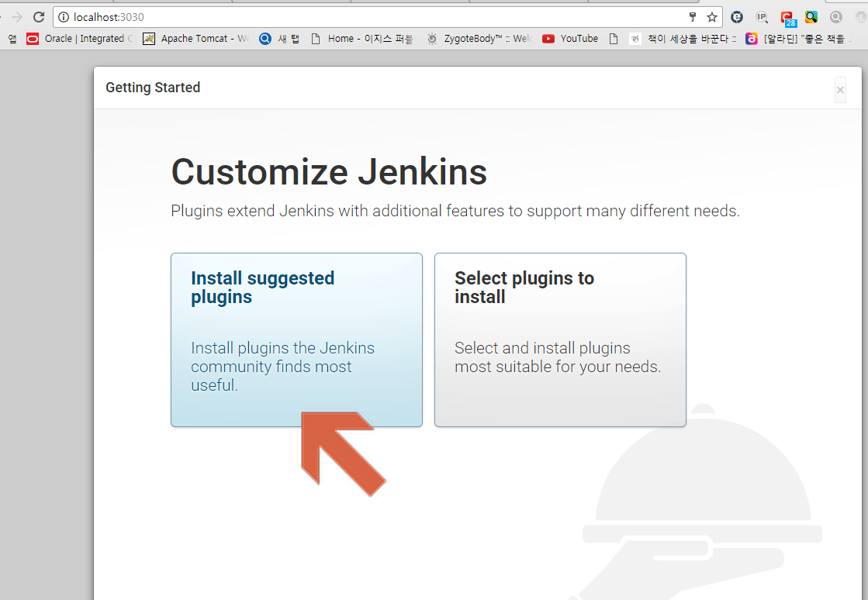Open the green magnifier extension
Image resolution: width=868 pixels, height=600 pixels.
pos(811,17)
